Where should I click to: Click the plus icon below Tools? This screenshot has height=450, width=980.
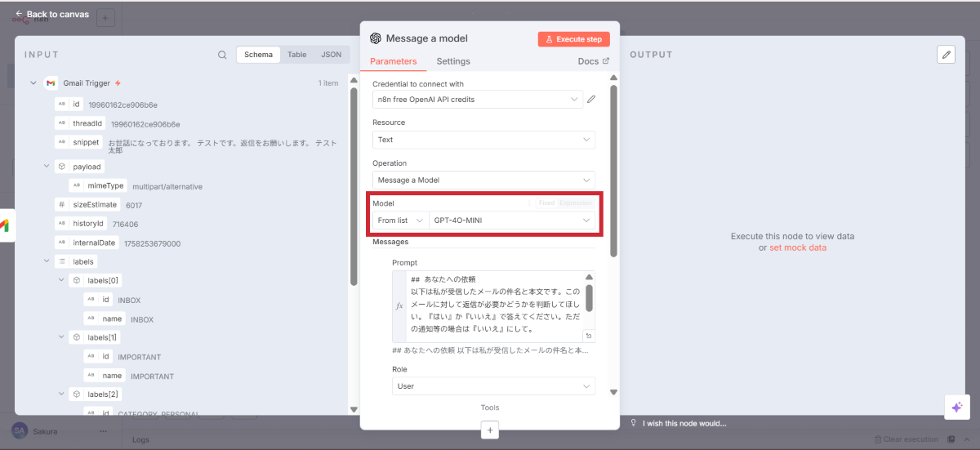coord(490,430)
